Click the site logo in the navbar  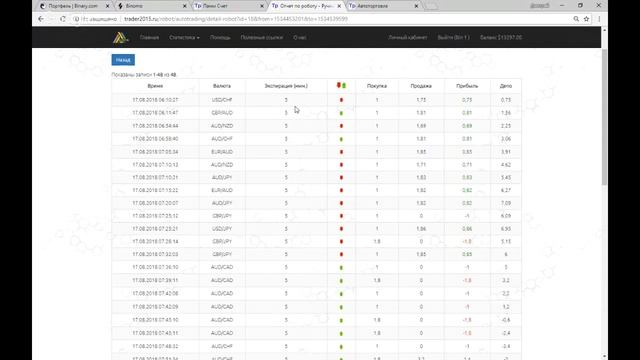pos(120,38)
